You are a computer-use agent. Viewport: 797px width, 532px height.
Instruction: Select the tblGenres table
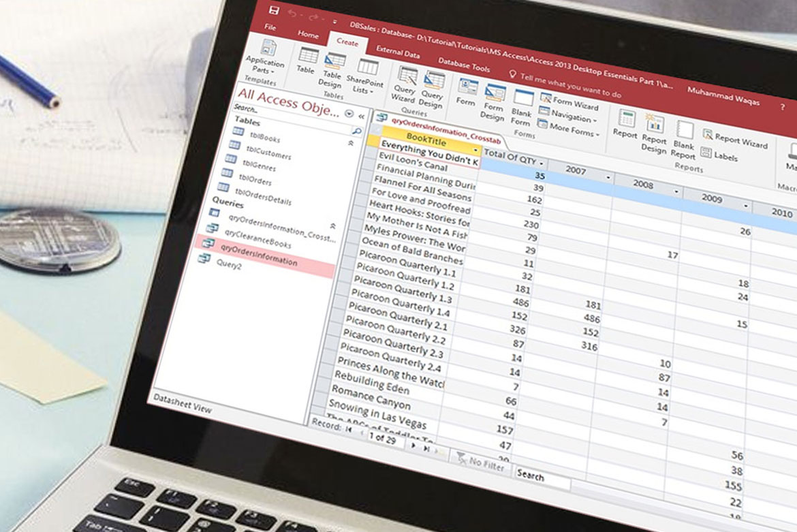pos(251,163)
